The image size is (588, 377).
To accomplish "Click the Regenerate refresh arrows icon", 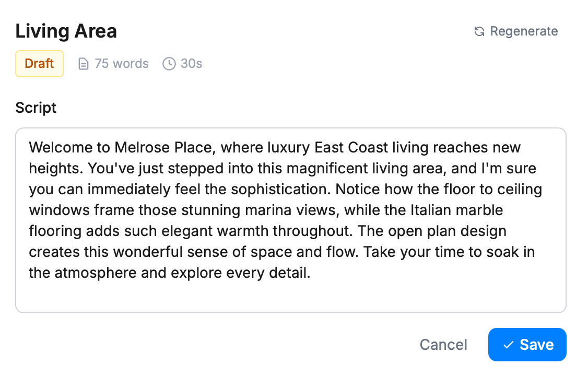I will point(479,32).
